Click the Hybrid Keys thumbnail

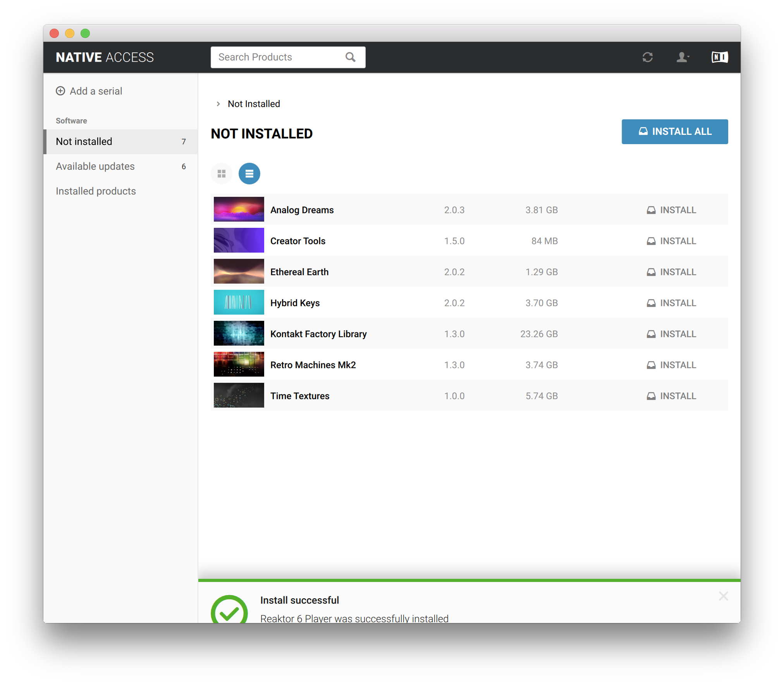[x=239, y=302]
